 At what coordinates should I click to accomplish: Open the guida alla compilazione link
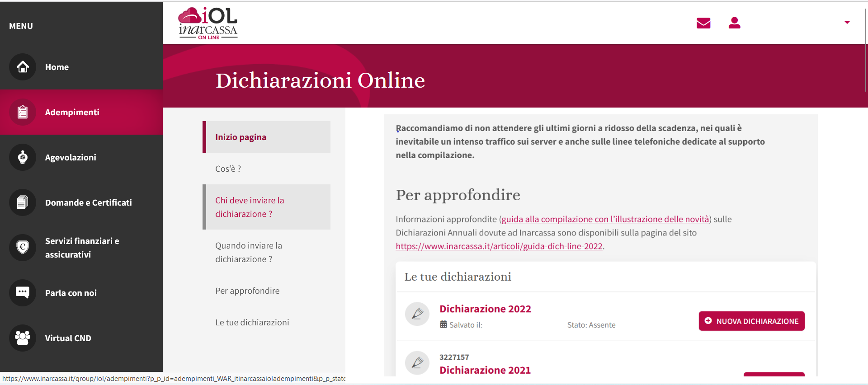pyautogui.click(x=605, y=219)
